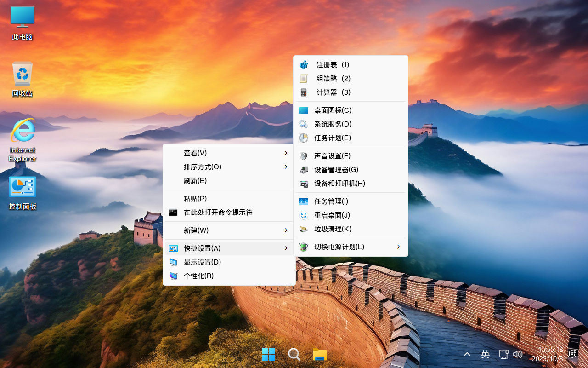Image resolution: width=588 pixels, height=368 pixels.
Task: Choose 在此处打开命令提示符 (open command prompt here)
Action: [x=215, y=213]
